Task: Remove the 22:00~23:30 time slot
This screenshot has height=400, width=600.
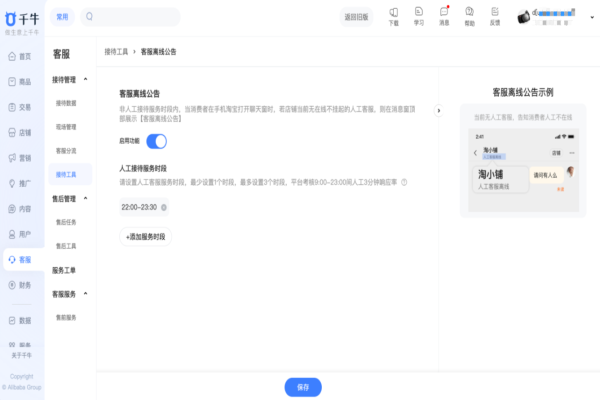Action: [164, 207]
